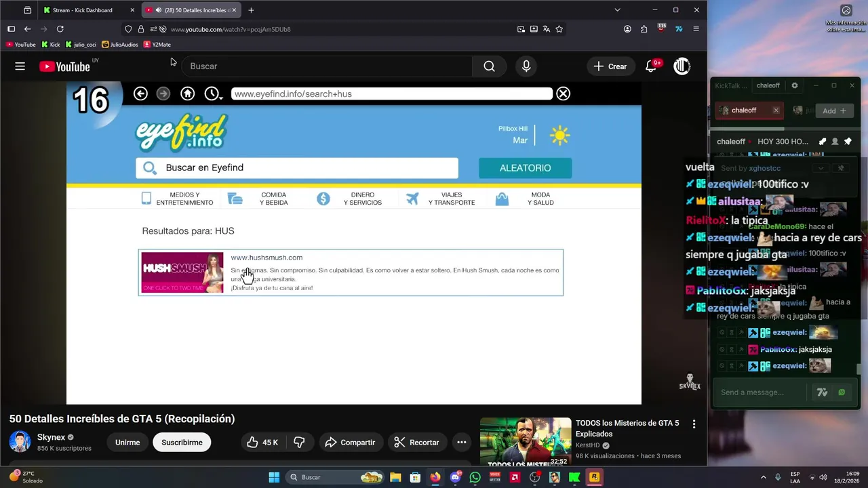Close the chaleoff chat tab
This screenshot has height=488, width=868.
[776, 110]
